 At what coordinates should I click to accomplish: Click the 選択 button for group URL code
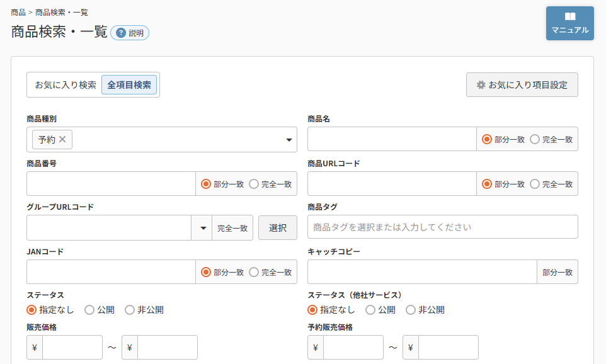(278, 228)
